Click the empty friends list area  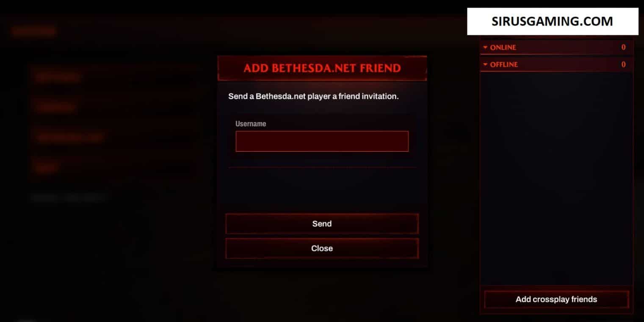tap(556, 178)
